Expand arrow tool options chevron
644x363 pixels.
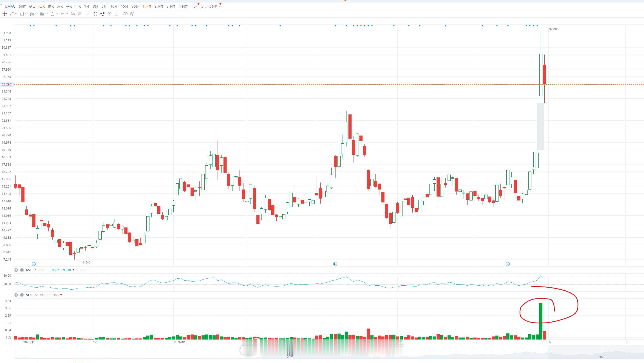point(67,14)
